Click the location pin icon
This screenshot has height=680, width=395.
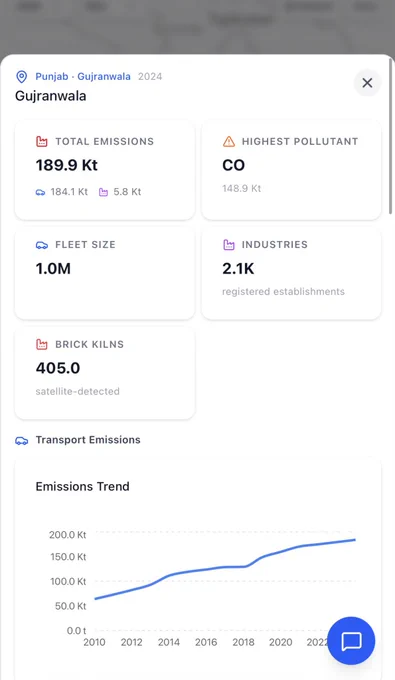click(x=21, y=77)
